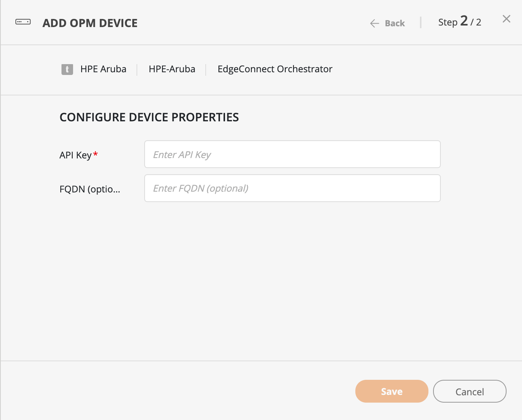Click the gray vendor icon before HPE Aruba
This screenshot has height=420, width=522.
pos(67,70)
